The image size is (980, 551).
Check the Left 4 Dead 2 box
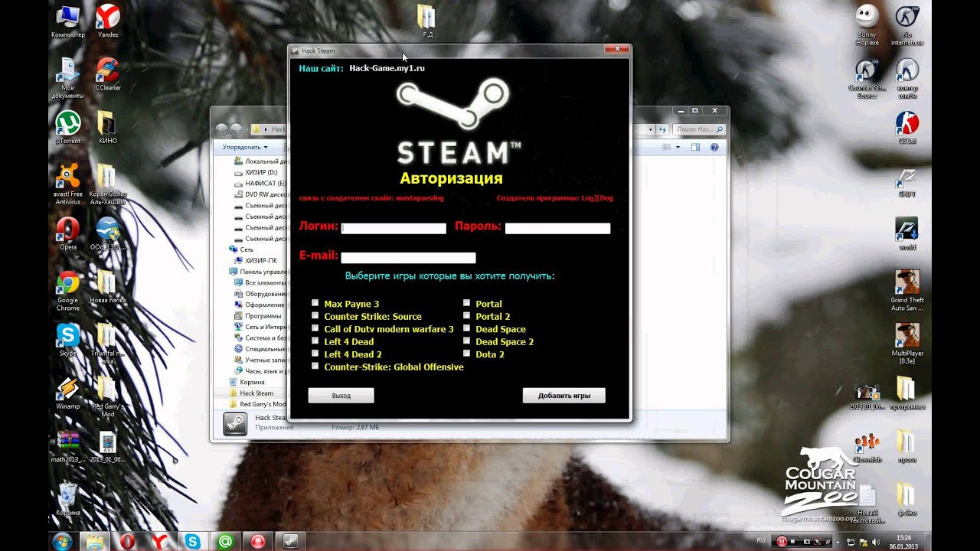tap(315, 354)
